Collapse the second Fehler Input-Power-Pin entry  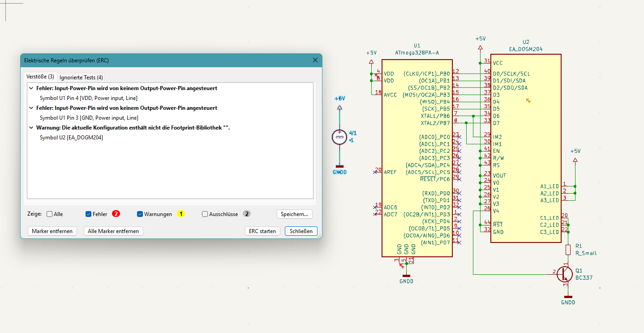tap(31, 108)
